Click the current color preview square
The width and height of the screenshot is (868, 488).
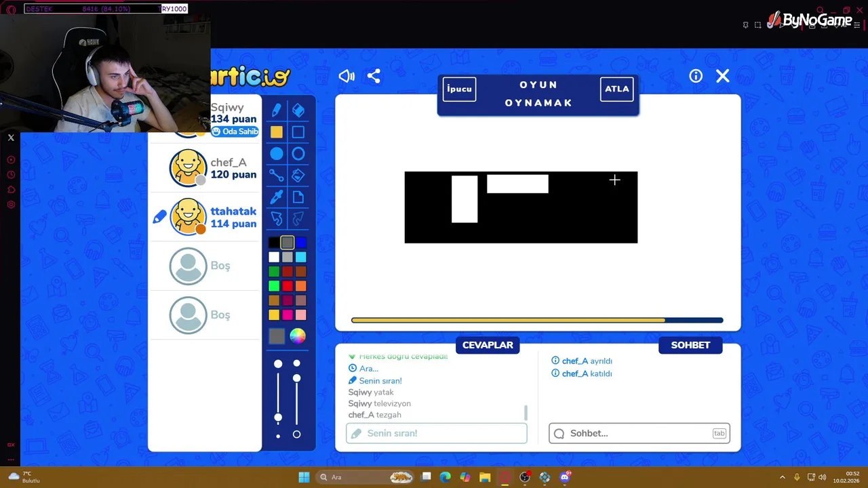point(277,336)
